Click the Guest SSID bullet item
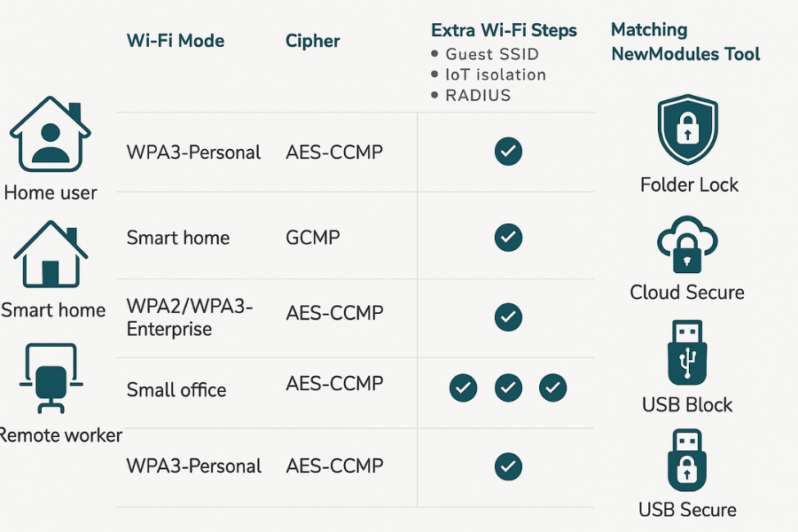This screenshot has width=798, height=532. coord(492,54)
